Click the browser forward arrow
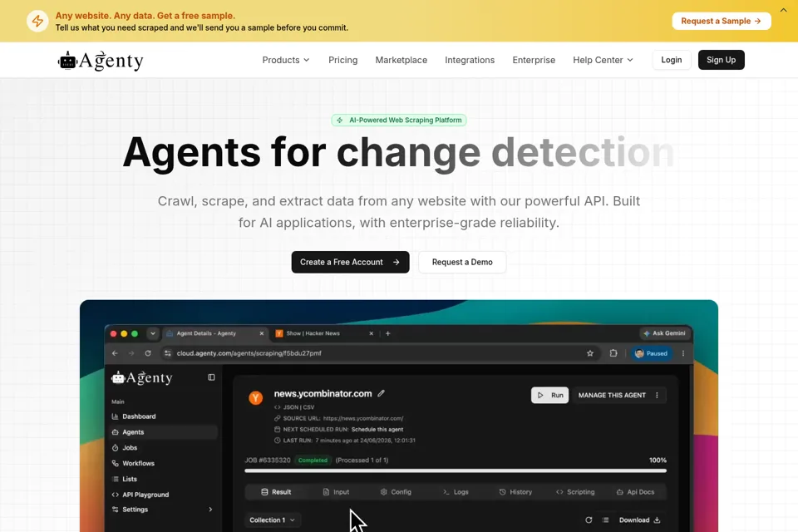The image size is (798, 532). click(131, 353)
